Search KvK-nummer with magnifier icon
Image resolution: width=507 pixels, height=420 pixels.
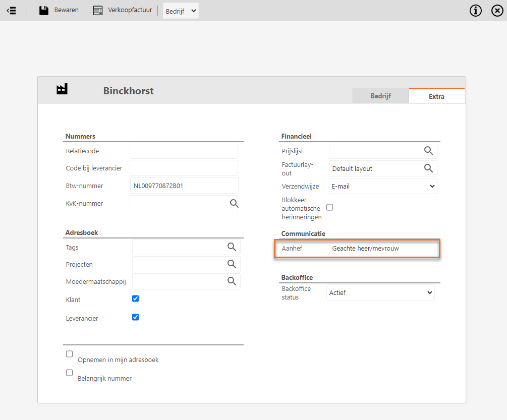pos(234,203)
